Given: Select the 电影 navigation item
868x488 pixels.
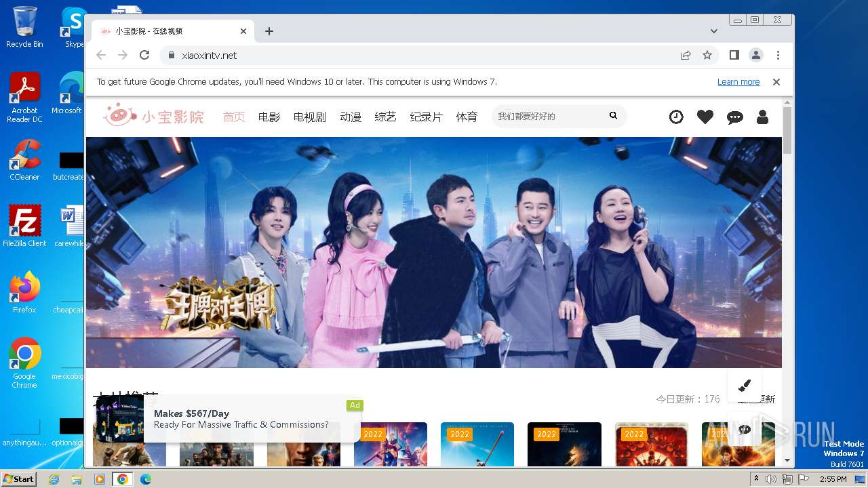Looking at the screenshot, I should [x=269, y=117].
